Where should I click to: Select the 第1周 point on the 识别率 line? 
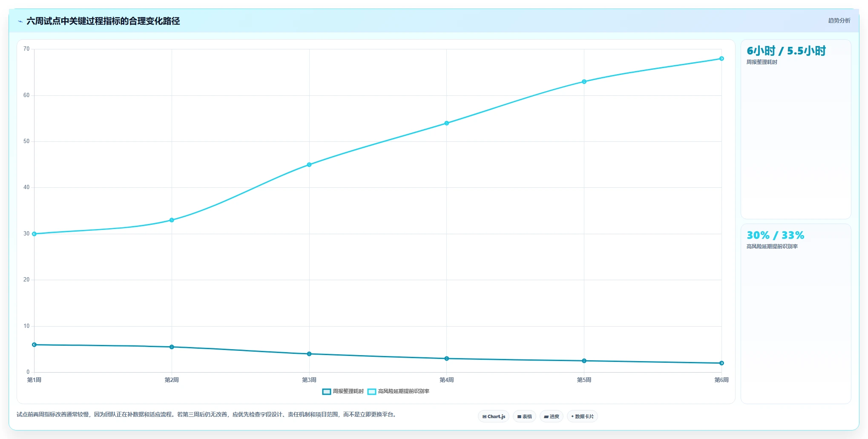[34, 234]
